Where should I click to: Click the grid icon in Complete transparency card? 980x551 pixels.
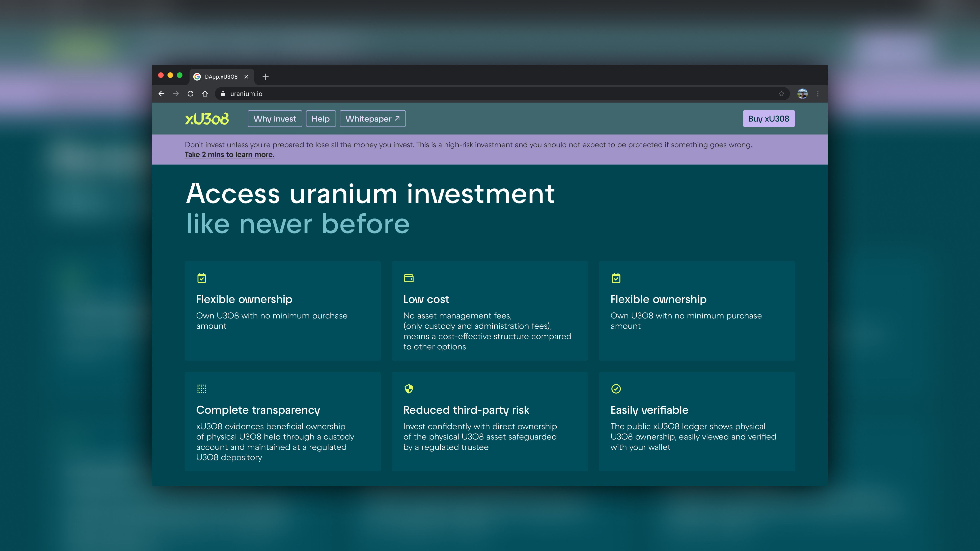point(202,389)
